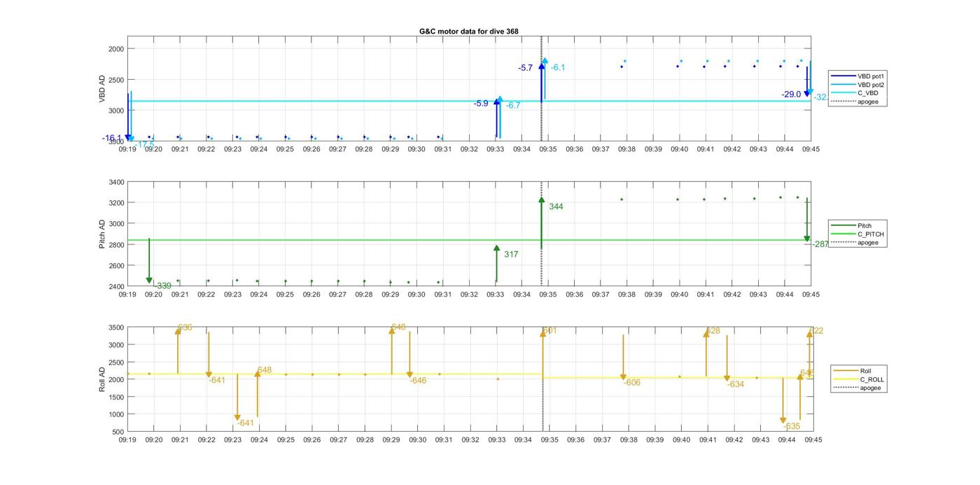This screenshot has height=485, width=980.
Task: Click the "-606" roll annotation
Action: point(632,383)
